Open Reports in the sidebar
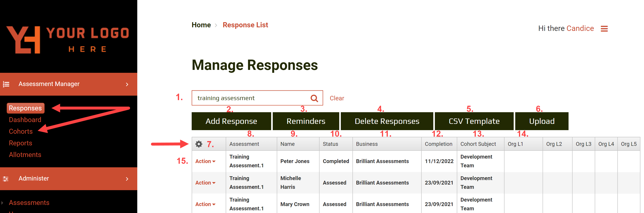Image resolution: width=644 pixels, height=213 pixels. tap(21, 143)
